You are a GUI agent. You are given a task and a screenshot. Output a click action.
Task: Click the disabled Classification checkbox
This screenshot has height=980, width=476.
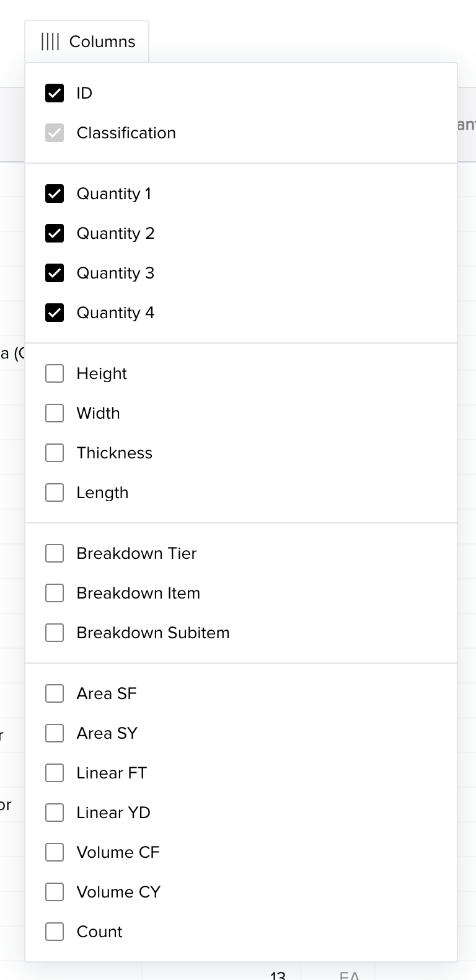[55, 133]
